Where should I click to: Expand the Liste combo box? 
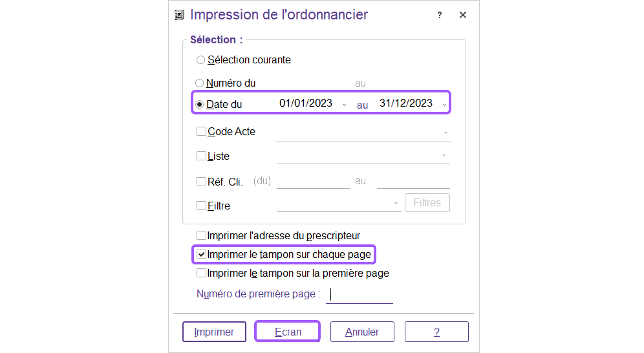click(x=444, y=156)
